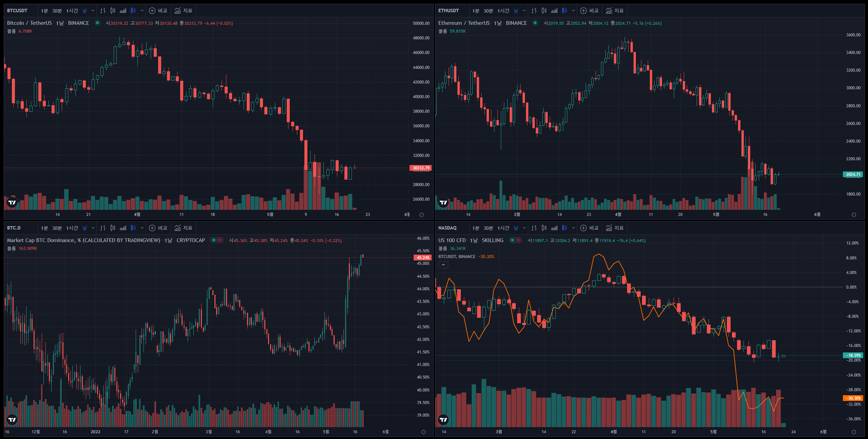Collapse the NASDAQ chart legend arrow
Viewport: 868px width, 439px height.
coord(443,264)
